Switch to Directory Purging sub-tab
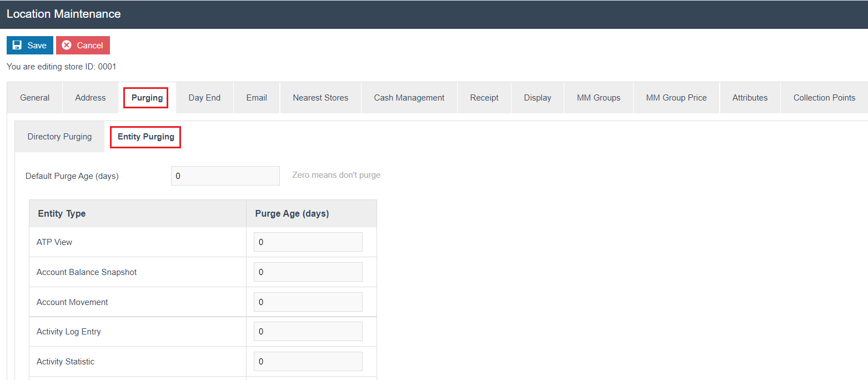The width and height of the screenshot is (868, 380). pos(59,137)
